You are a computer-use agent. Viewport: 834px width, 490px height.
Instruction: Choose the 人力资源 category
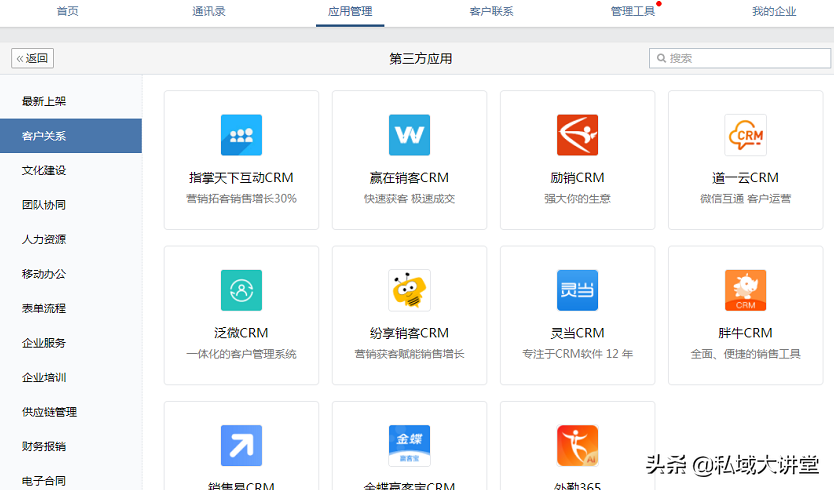pyautogui.click(x=44, y=239)
